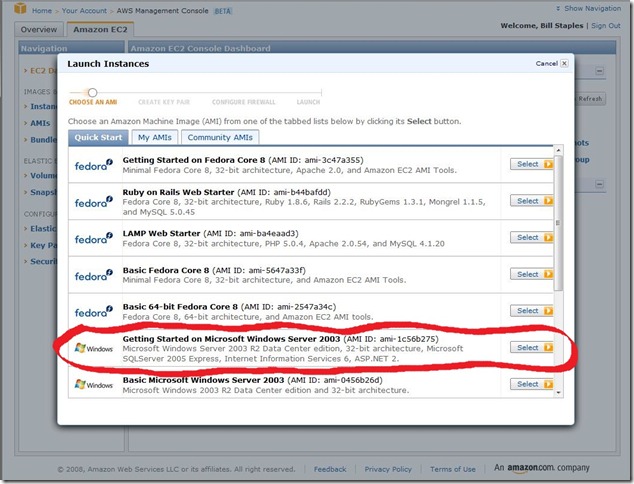
Task: Click the AWS orange cube logo
Action: tap(20, 8)
